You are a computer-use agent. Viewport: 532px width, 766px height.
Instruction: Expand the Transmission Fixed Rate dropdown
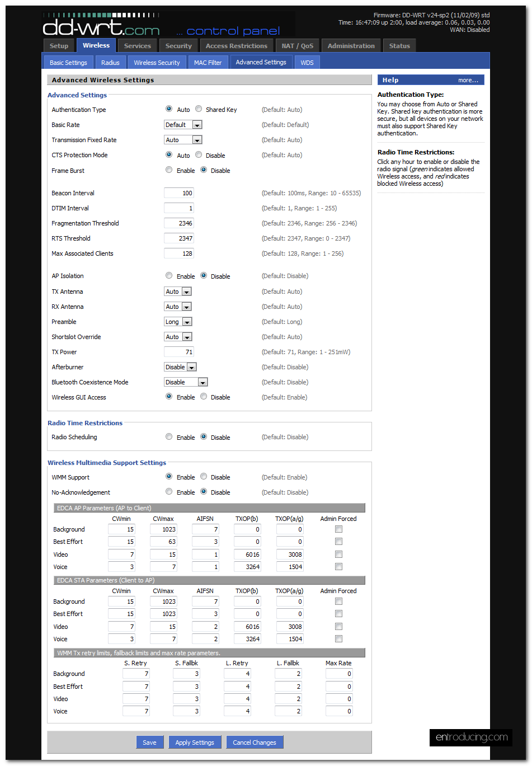click(x=183, y=140)
